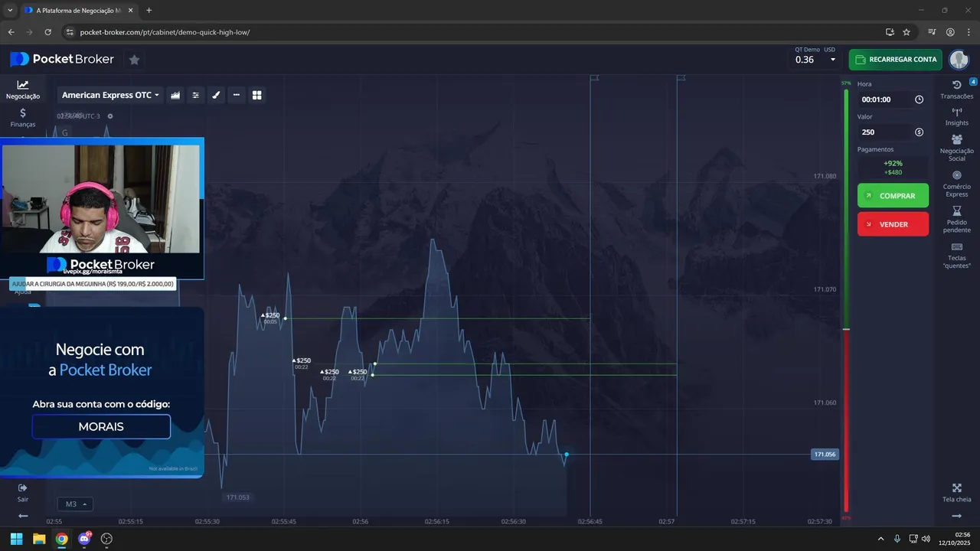Collapse left sidebar with arrow icon

click(23, 516)
